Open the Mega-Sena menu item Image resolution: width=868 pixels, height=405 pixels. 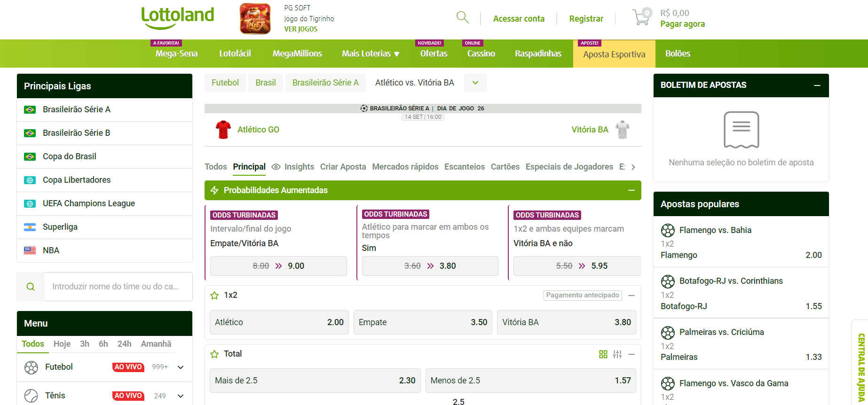pos(177,54)
